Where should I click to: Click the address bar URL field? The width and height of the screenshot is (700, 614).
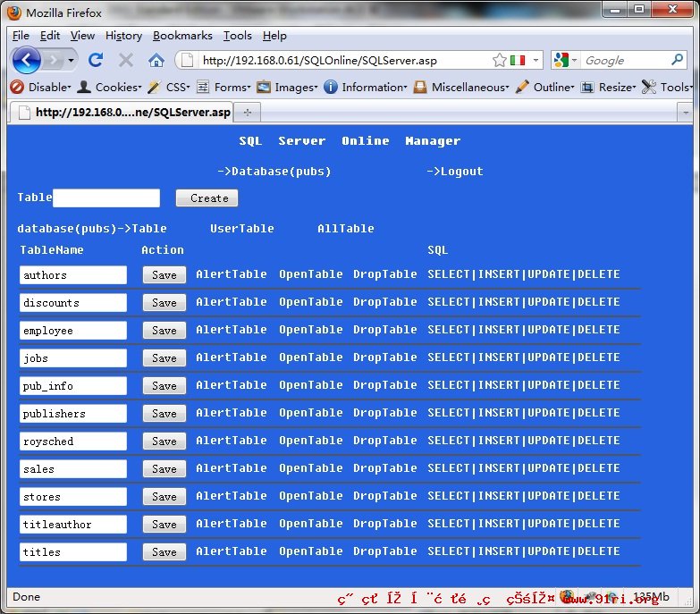click(x=344, y=60)
